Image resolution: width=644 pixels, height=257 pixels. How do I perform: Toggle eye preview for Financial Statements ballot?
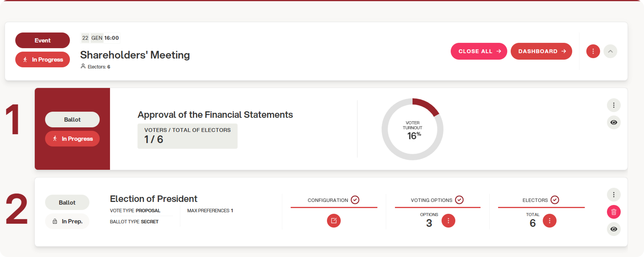click(613, 122)
